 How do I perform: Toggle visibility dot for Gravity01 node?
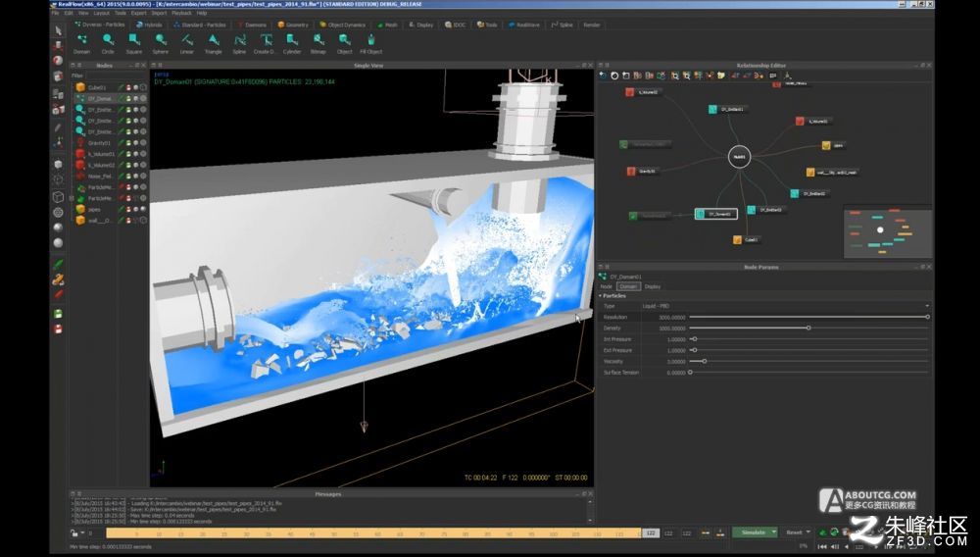135,143
